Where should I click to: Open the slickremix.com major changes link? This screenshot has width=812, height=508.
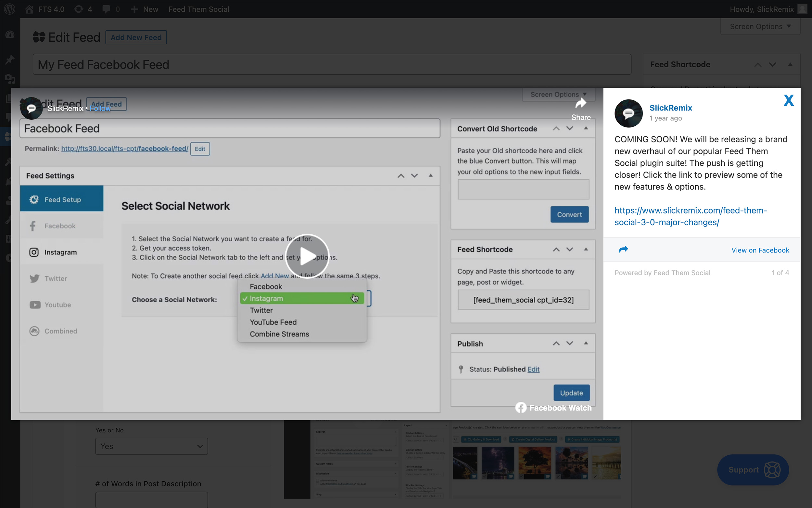pos(691,216)
